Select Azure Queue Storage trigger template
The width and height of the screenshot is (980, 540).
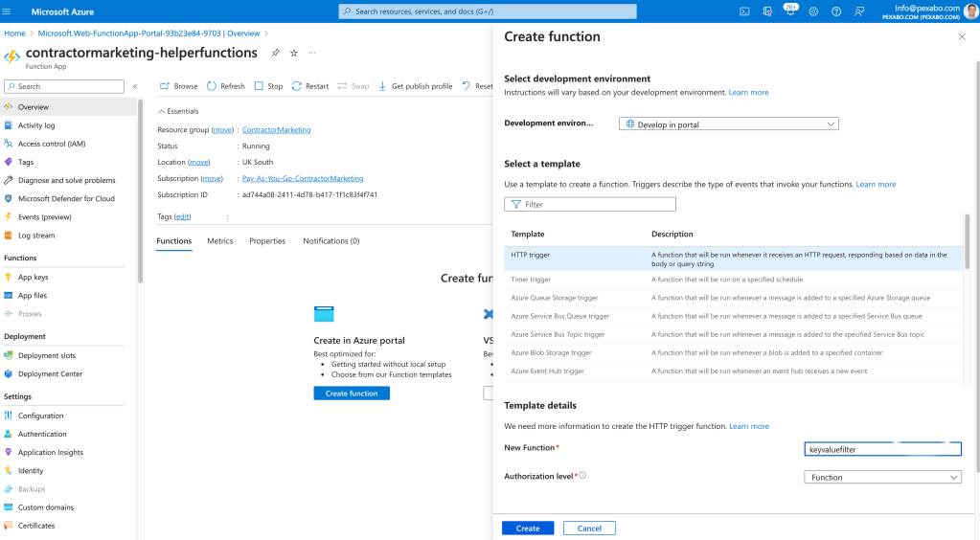tap(733, 298)
